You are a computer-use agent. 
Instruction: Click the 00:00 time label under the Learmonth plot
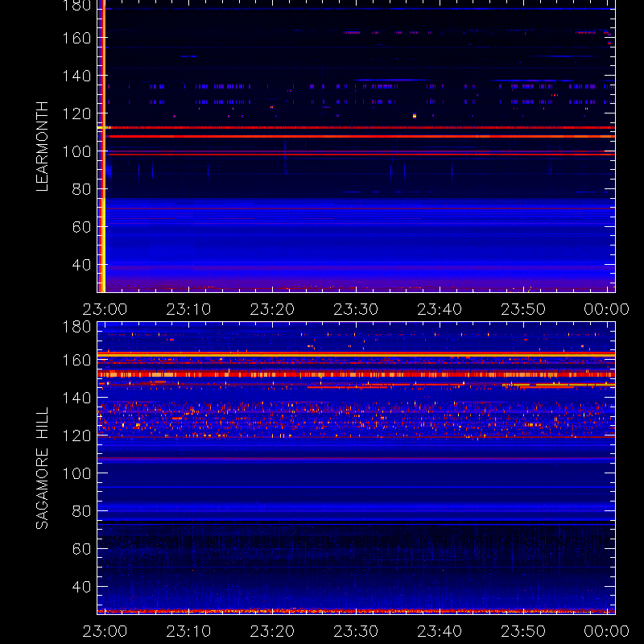pyautogui.click(x=607, y=309)
